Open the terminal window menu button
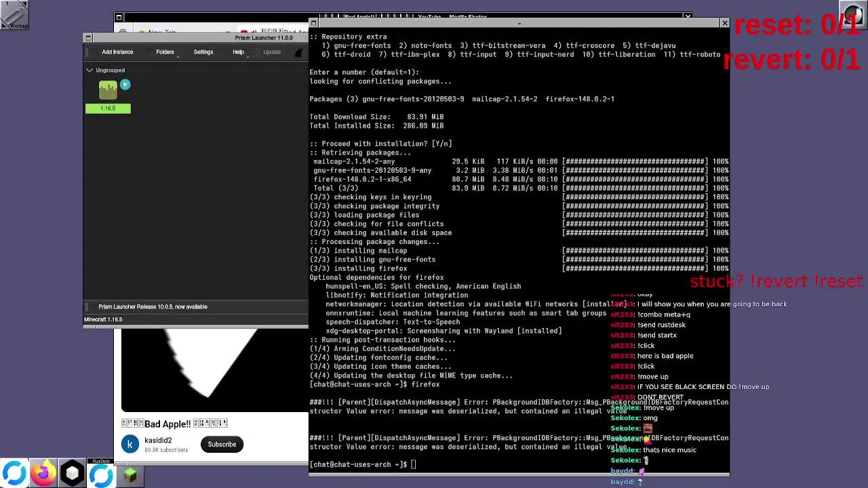This screenshot has width=868, height=488. pyautogui.click(x=313, y=24)
